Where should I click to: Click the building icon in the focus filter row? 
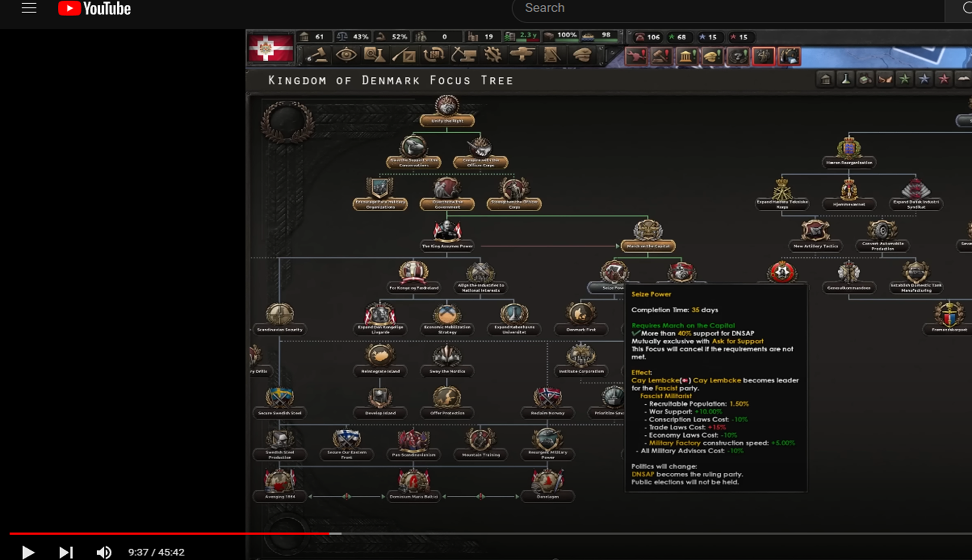(825, 79)
